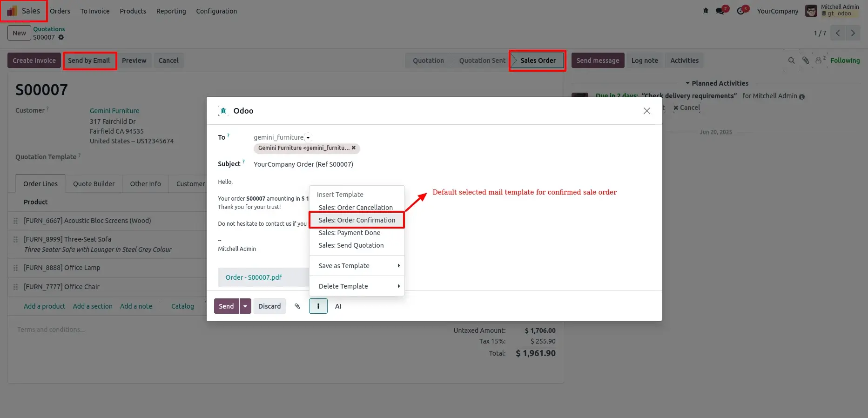Switch to the Other Info tab
Image resolution: width=868 pixels, height=418 pixels.
pyautogui.click(x=146, y=184)
